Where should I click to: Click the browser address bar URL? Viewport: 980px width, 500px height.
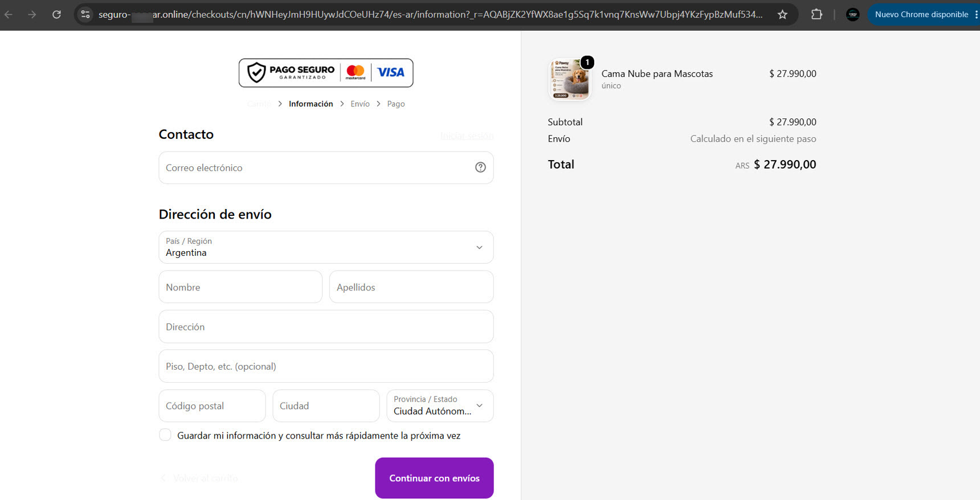point(430,14)
